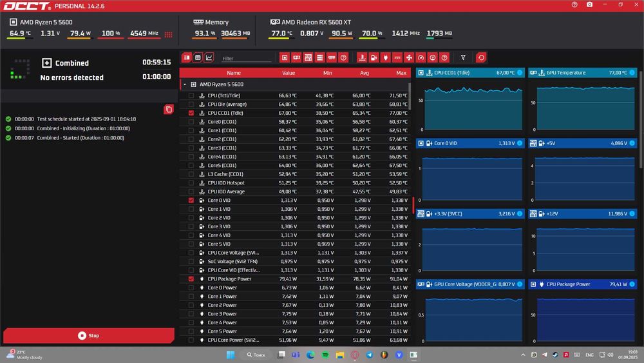Click inside the sensor Filter text field
Image resolution: width=644 pixels, height=363 pixels.
pos(245,59)
